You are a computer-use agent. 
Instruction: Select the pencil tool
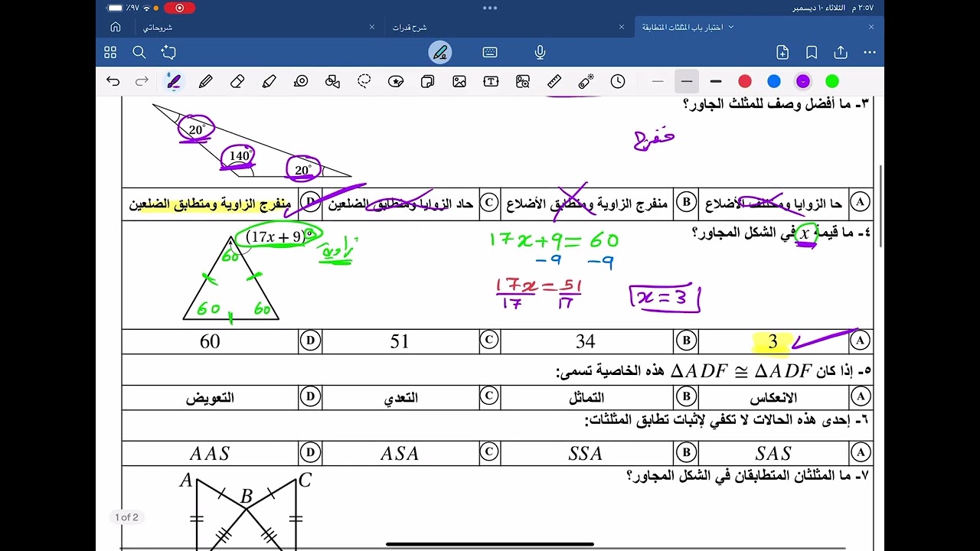tap(205, 81)
